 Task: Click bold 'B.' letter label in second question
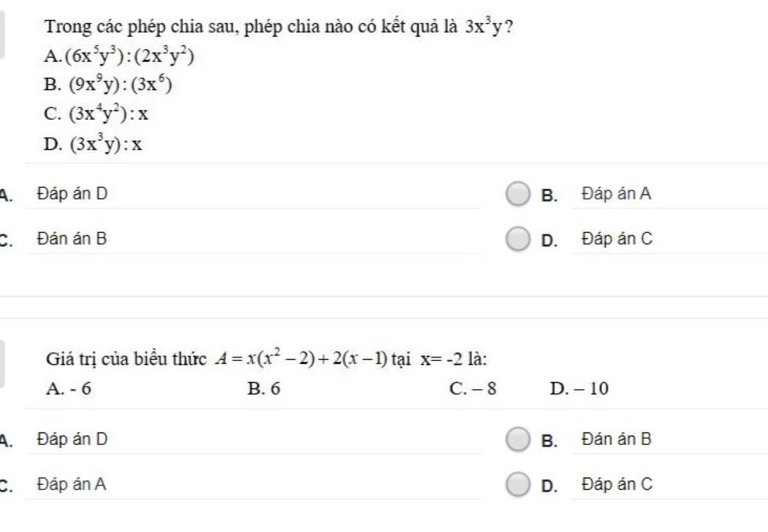tap(549, 441)
